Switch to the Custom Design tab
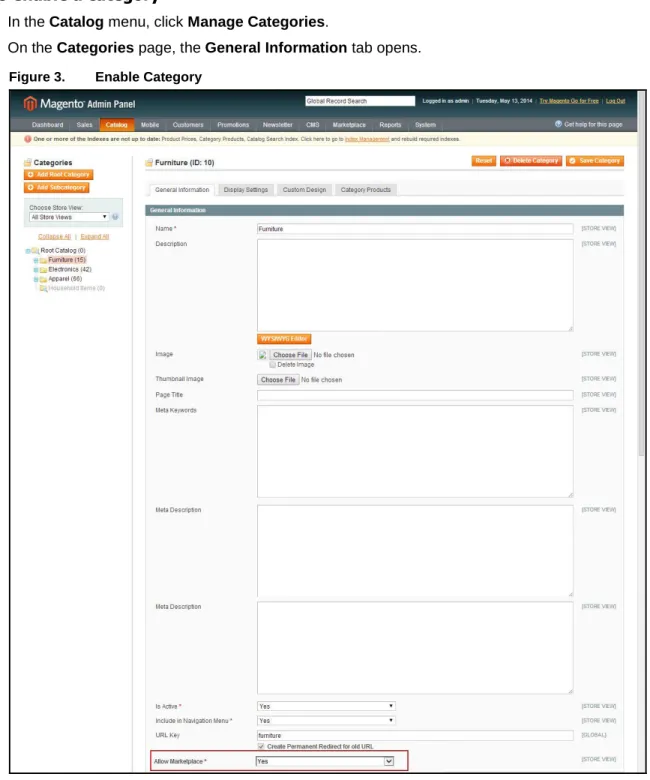Image resolution: width=650 pixels, height=780 pixels. pyautogui.click(x=304, y=190)
